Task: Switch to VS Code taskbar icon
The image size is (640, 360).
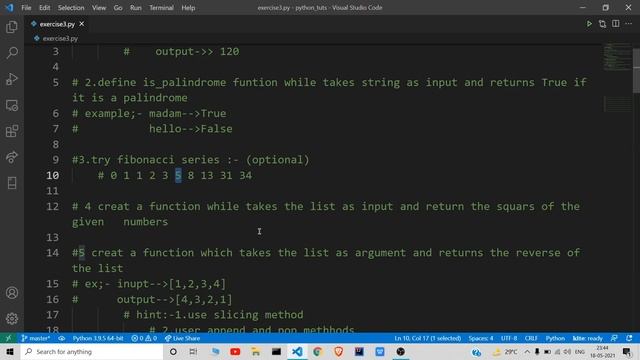Action: coord(297,351)
